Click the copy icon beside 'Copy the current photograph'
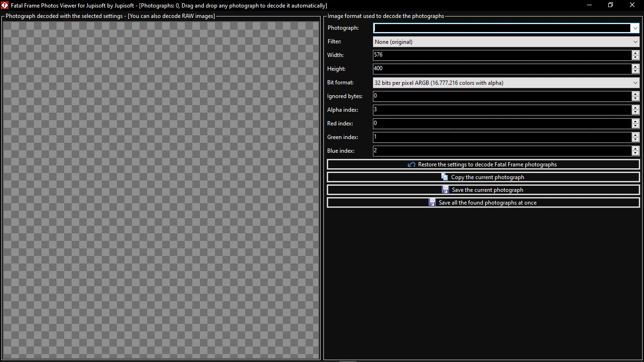The height and width of the screenshot is (362, 644). point(444,177)
